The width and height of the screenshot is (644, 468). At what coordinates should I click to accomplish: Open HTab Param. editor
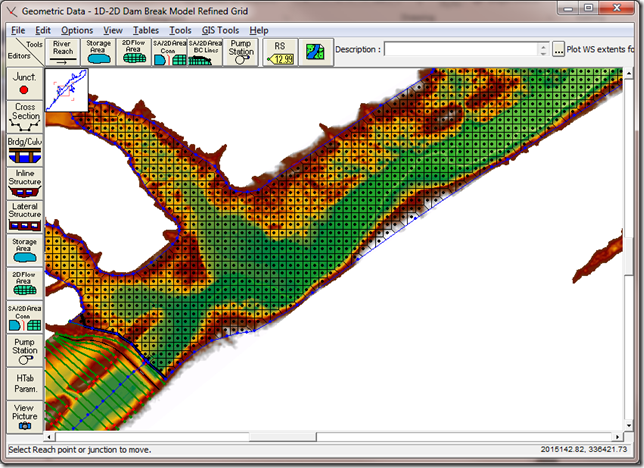[x=25, y=384]
